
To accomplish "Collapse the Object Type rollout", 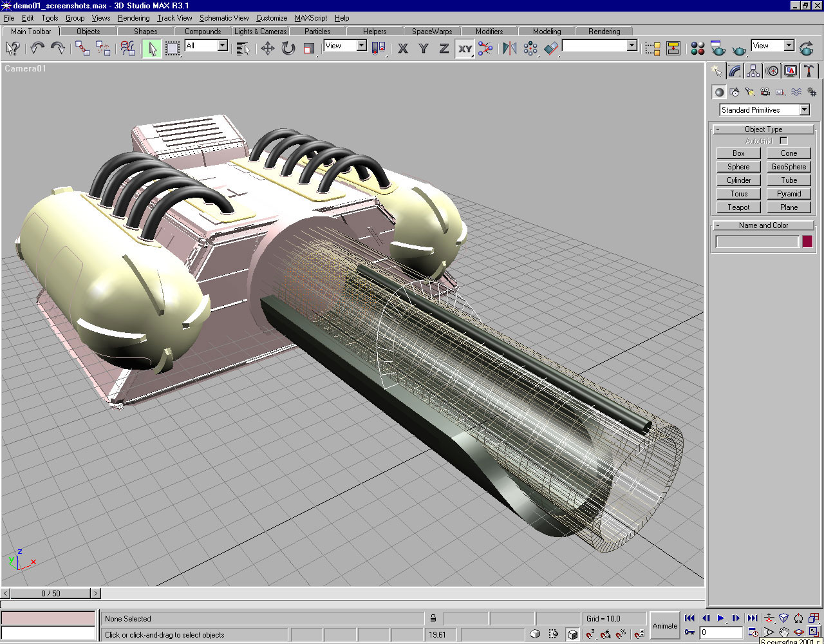I will tap(763, 129).
